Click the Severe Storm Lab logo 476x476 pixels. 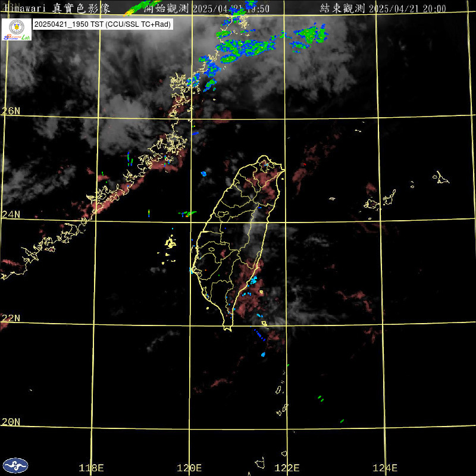point(17,29)
